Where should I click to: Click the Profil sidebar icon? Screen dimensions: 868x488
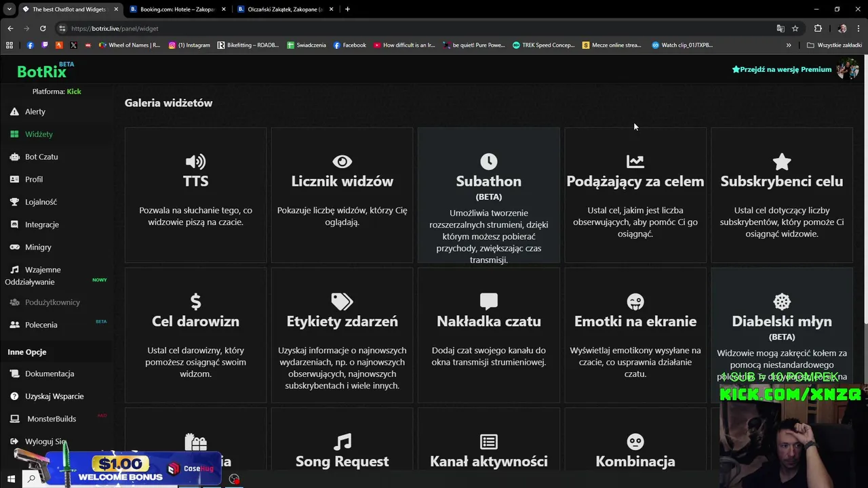(x=14, y=180)
